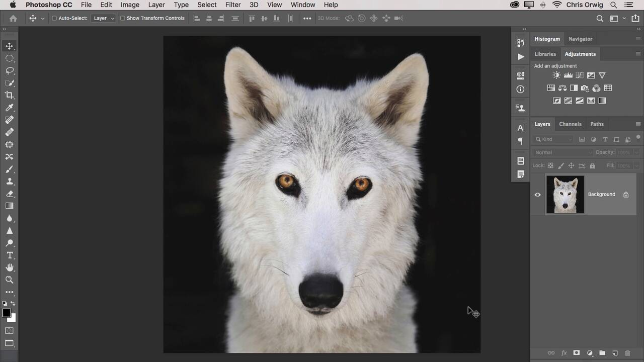
Task: Click the foreground color swatch
Action: (7, 313)
